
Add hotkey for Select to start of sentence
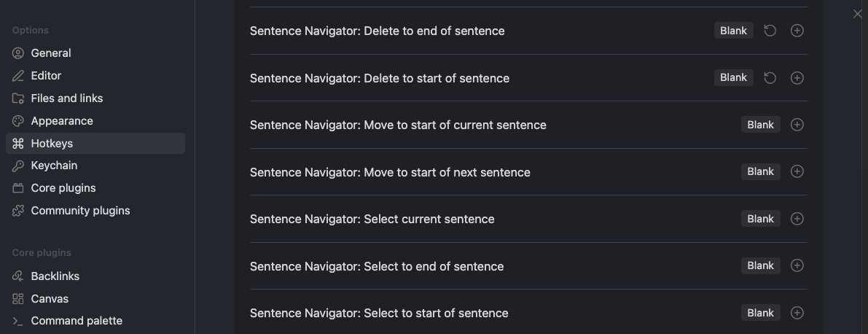tap(797, 313)
